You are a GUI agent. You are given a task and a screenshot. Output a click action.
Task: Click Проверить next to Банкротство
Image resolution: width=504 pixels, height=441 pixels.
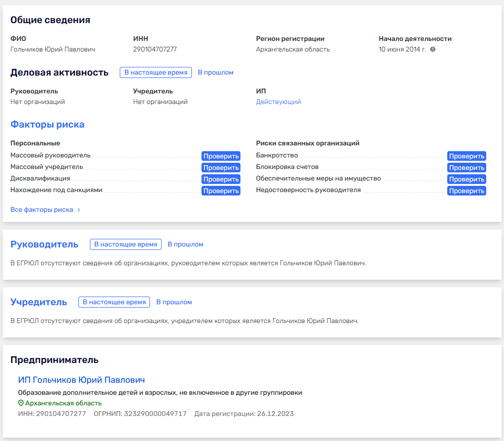coord(466,156)
